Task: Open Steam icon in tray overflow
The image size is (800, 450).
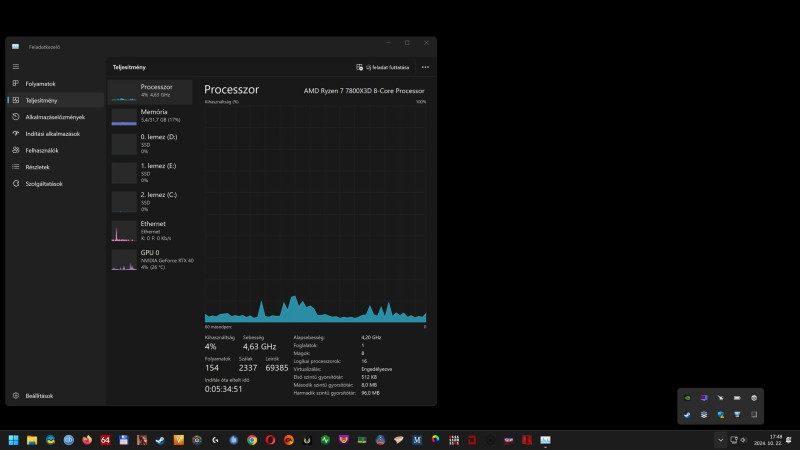Action: click(687, 415)
